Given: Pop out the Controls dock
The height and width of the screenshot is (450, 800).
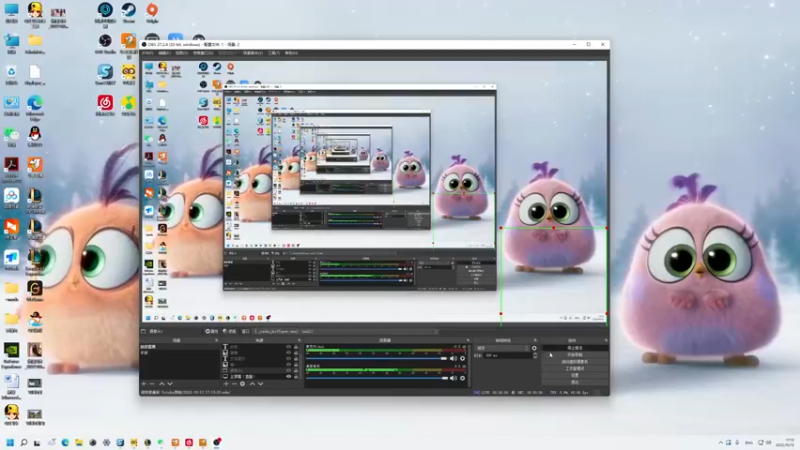Looking at the screenshot, I should pos(606,340).
